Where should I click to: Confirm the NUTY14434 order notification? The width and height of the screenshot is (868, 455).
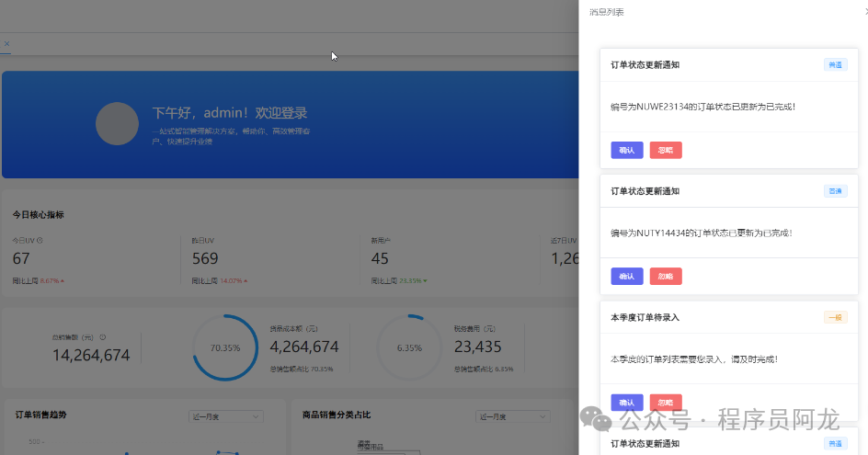point(627,276)
